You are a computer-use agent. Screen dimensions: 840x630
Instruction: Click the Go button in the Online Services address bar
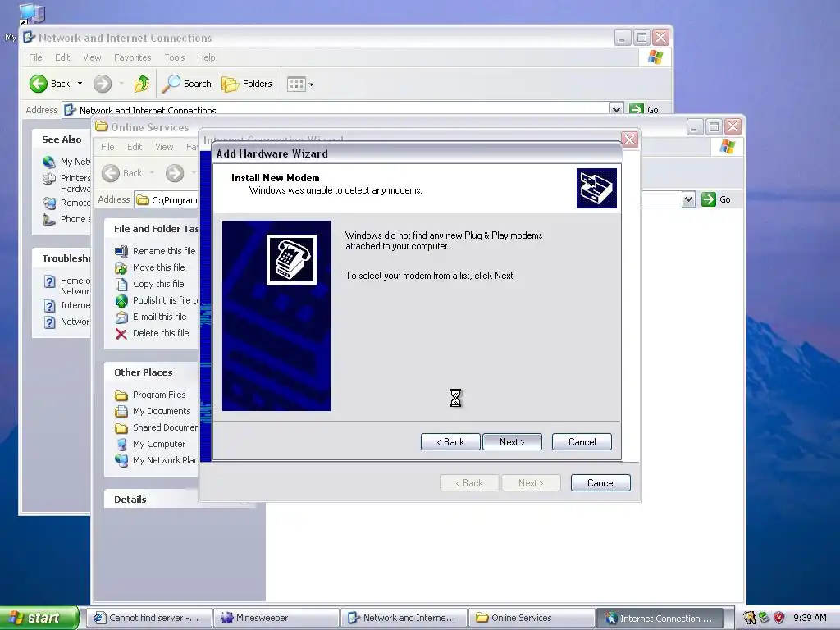[x=716, y=199]
